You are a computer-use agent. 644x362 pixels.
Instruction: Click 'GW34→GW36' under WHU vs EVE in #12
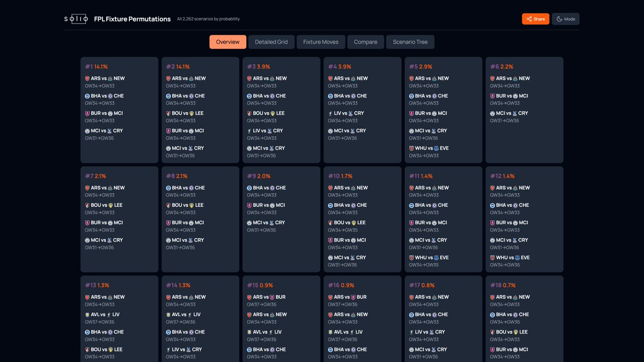click(504, 265)
